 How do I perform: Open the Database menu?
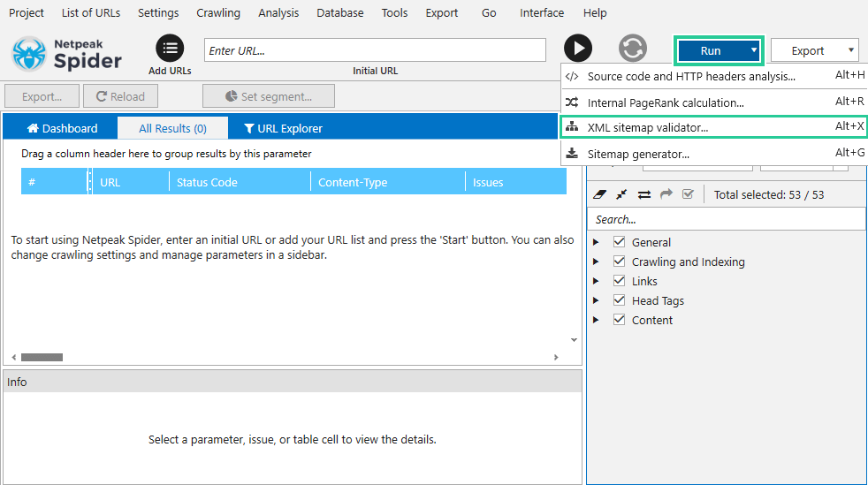(x=340, y=12)
